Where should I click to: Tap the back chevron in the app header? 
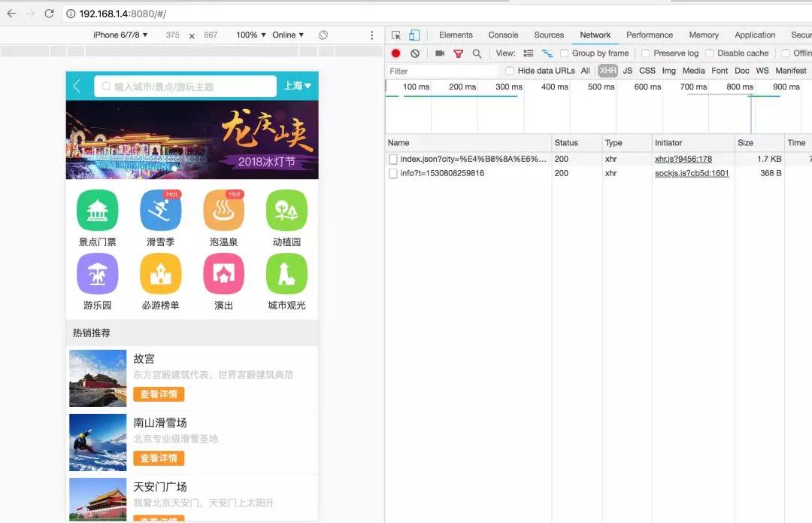(77, 86)
